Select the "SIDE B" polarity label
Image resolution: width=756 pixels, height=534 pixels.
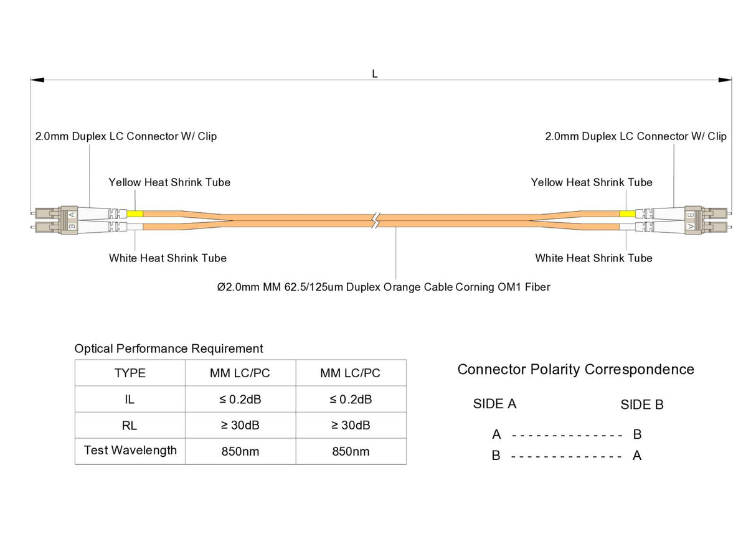pyautogui.click(x=642, y=405)
